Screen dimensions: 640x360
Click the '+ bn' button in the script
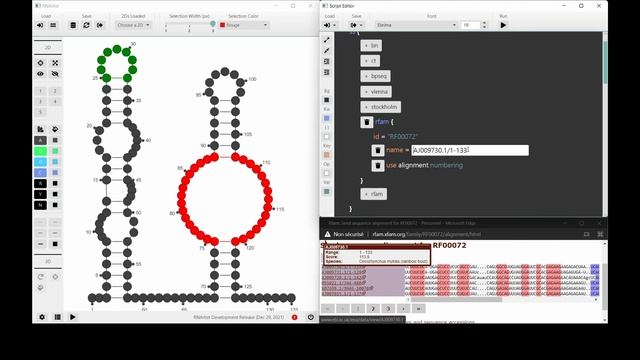point(371,46)
